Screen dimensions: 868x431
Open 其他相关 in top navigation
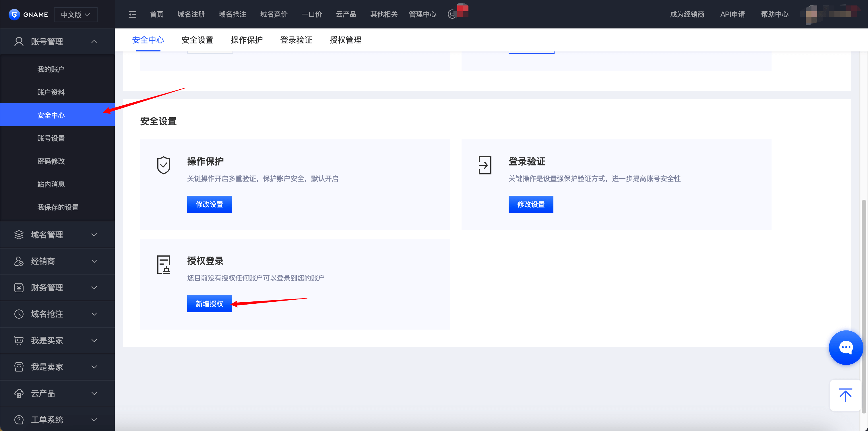384,14
